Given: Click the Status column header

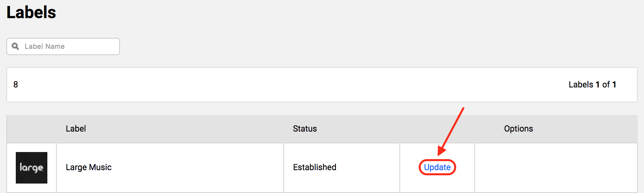Looking at the screenshot, I should pos(305,129).
